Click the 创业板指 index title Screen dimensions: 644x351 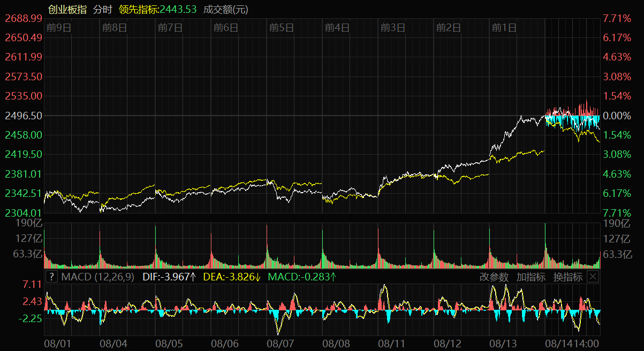pyautogui.click(x=67, y=9)
